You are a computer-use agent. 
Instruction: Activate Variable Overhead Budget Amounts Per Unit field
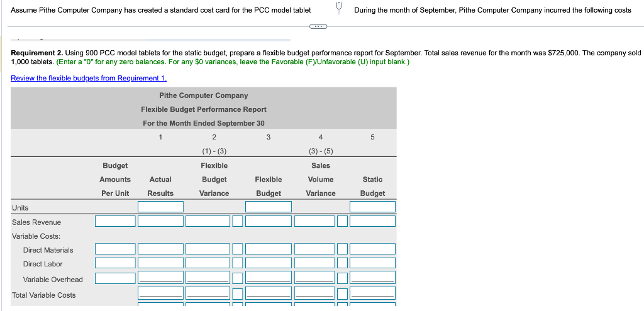coord(116,278)
